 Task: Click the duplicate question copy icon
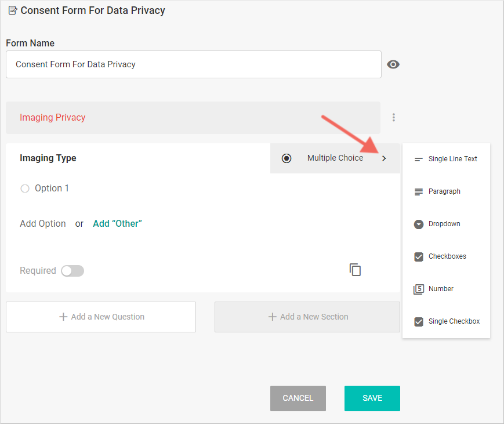[x=355, y=270]
